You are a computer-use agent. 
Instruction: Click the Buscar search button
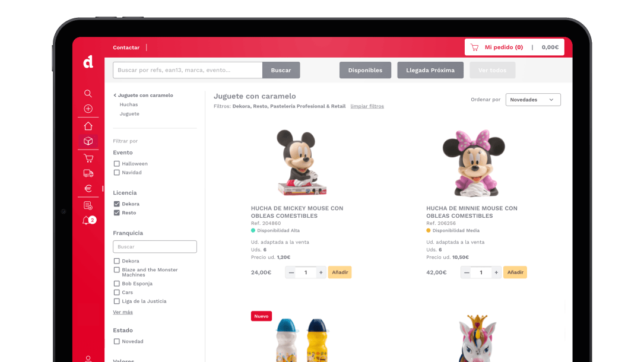(x=281, y=70)
